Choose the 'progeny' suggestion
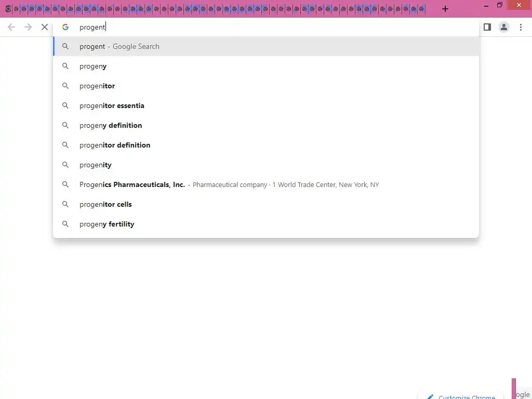 [x=266, y=66]
